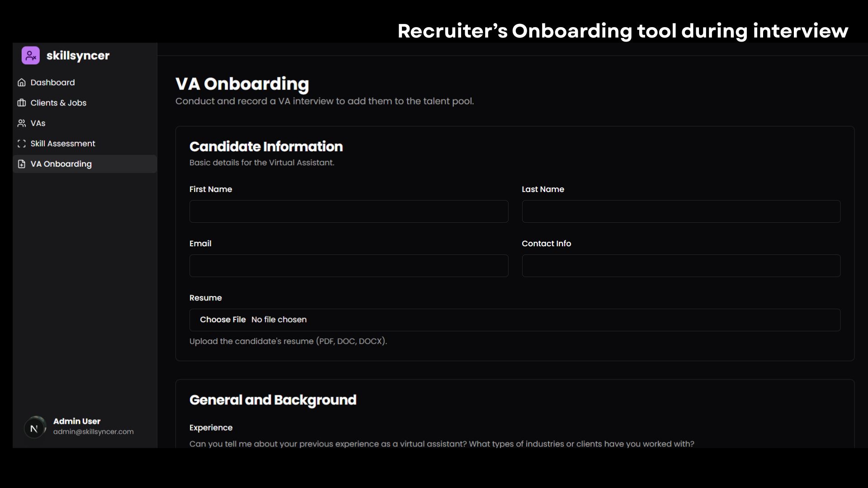Select VA Onboarding in the sidebar
Viewport: 868px width, 488px height.
61,164
